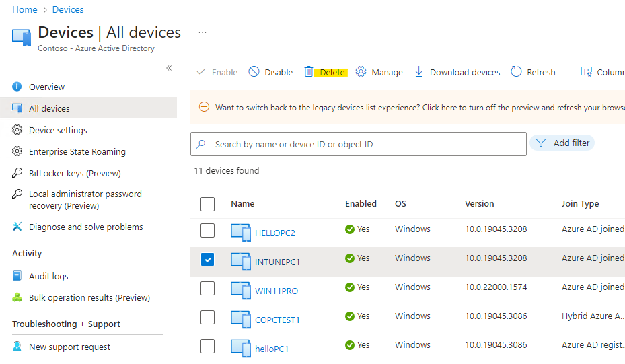Image resolution: width=625 pixels, height=364 pixels.
Task: Open Local administrator password recovery
Action: (85, 200)
